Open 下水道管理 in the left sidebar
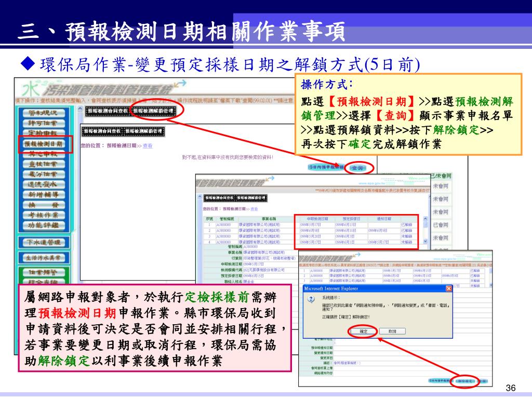Viewport: 532px width, 399px height. pyautogui.click(x=43, y=242)
